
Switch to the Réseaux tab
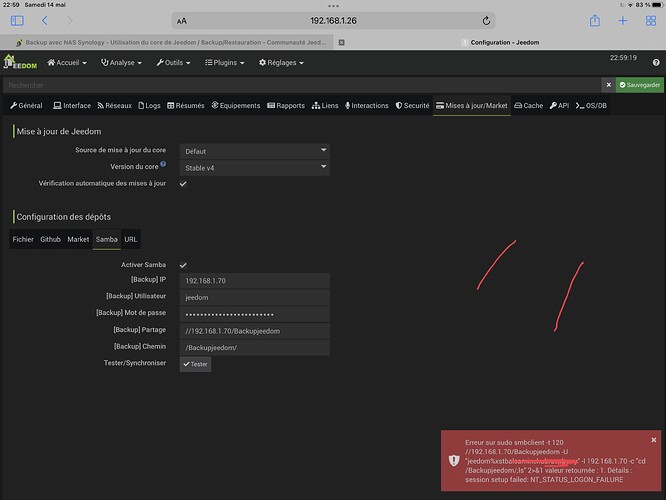point(115,105)
